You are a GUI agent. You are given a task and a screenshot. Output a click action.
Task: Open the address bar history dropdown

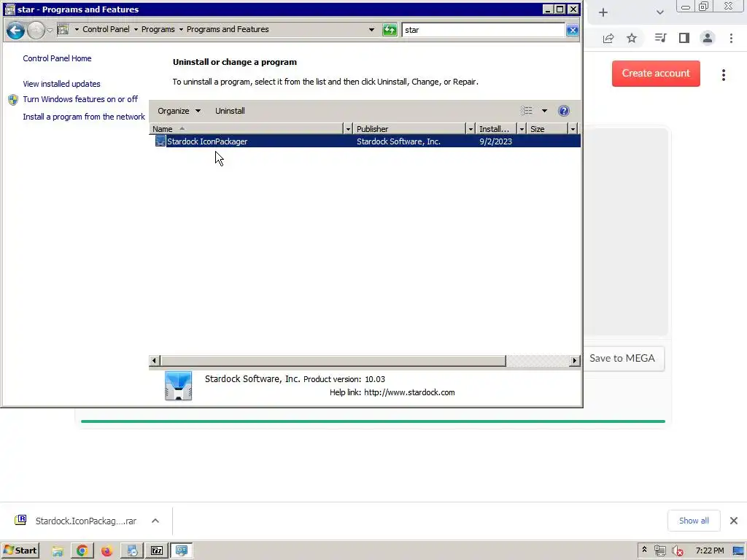point(371,29)
